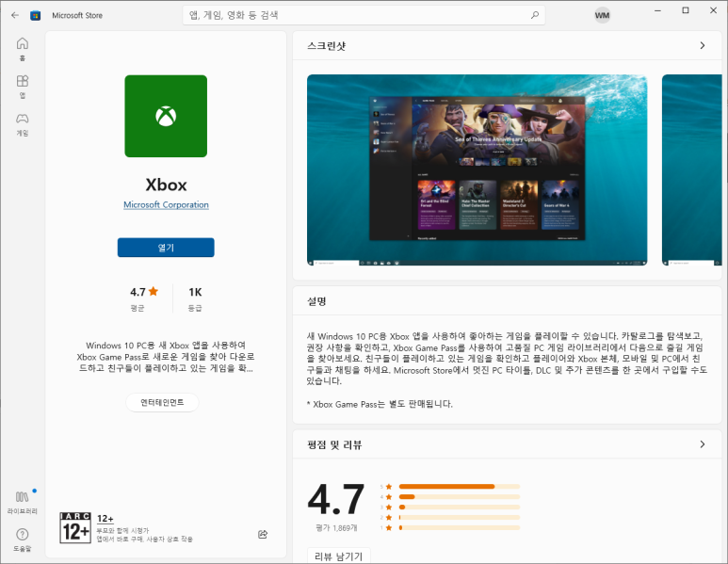Viewport: 728px width, 564px height.
Task: Focus the store search field
Action: coord(364,15)
